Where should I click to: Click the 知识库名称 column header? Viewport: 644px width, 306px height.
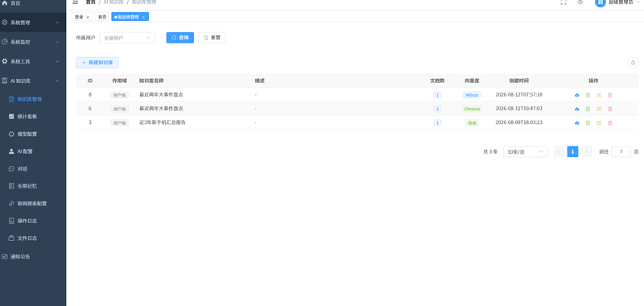[x=151, y=81]
